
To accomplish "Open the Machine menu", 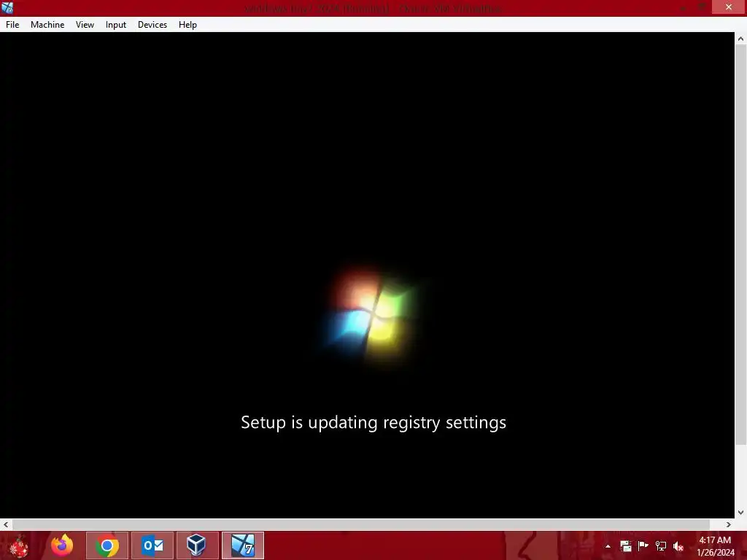I will click(47, 25).
